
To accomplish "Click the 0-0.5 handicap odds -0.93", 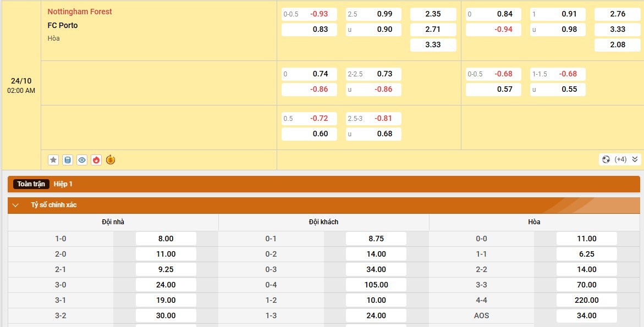I will click(x=309, y=14).
